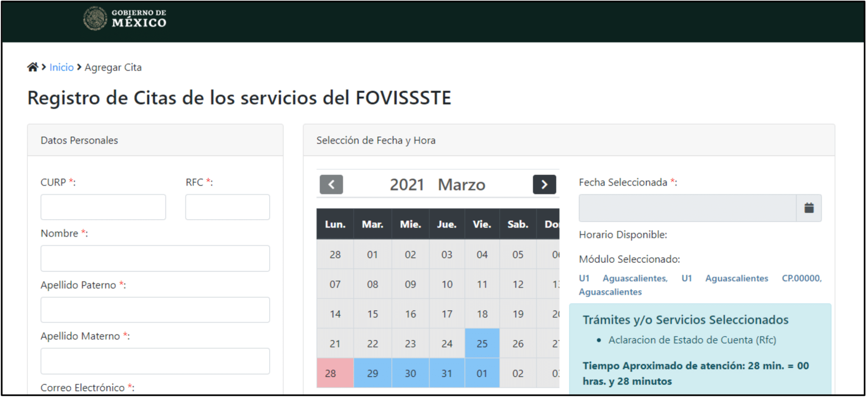Click calendar date 02 in first row

[x=410, y=254]
